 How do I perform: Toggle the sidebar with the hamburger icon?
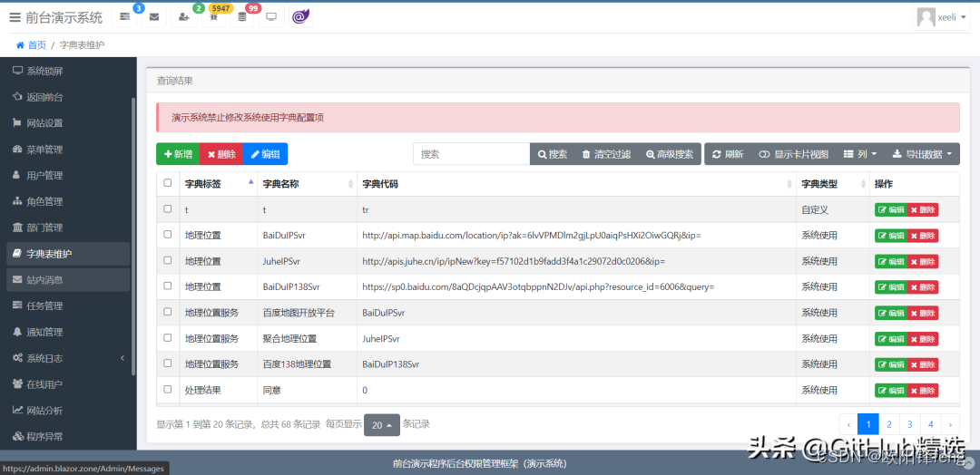coord(15,17)
